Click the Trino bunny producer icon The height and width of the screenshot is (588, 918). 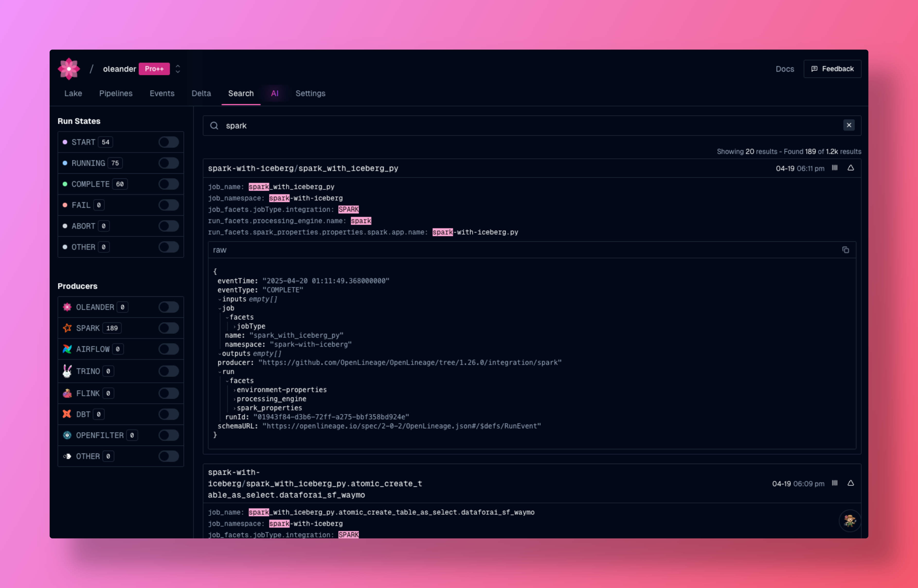[x=67, y=371]
